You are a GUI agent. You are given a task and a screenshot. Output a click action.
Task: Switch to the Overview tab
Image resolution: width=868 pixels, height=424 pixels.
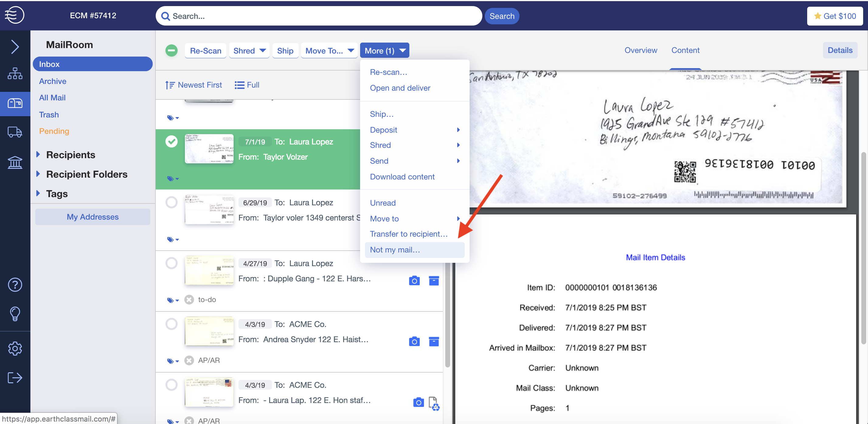pos(640,50)
